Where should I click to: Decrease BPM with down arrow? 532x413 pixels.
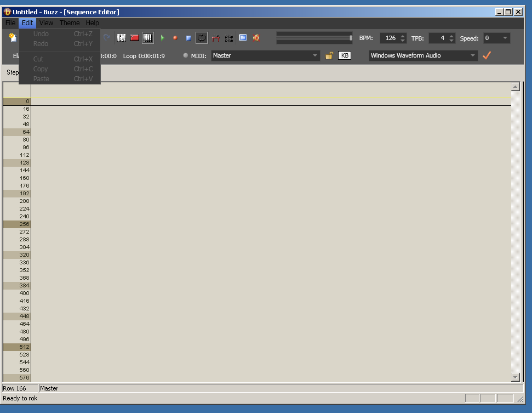(403, 41)
